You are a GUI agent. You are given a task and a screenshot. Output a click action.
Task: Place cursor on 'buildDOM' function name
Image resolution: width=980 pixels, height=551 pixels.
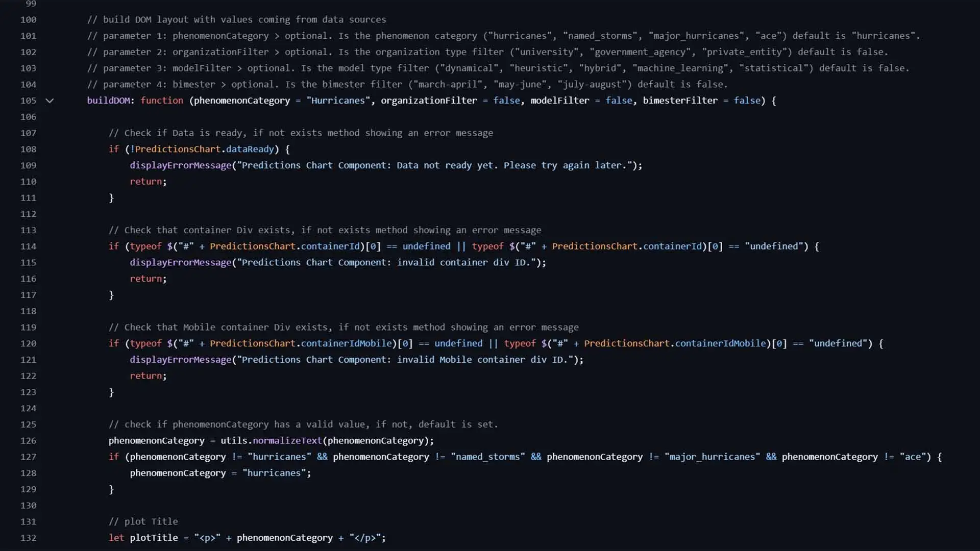(x=108, y=101)
